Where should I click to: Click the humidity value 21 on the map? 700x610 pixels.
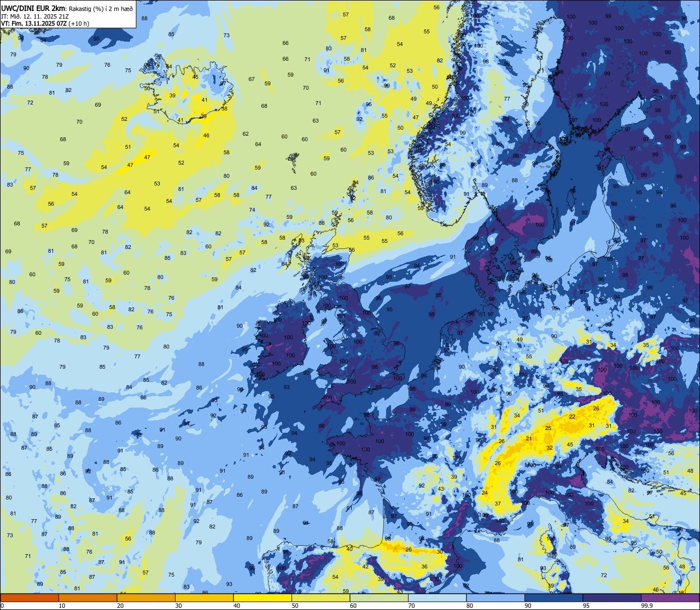[x=529, y=439]
